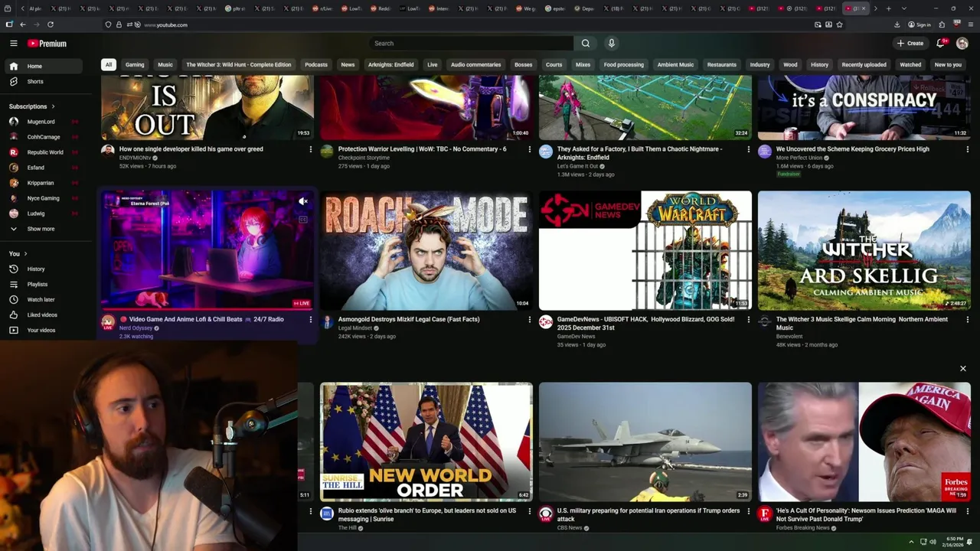This screenshot has width=980, height=551.
Task: Open the Witcher Ard Skellig thumbnail
Action: tap(864, 250)
